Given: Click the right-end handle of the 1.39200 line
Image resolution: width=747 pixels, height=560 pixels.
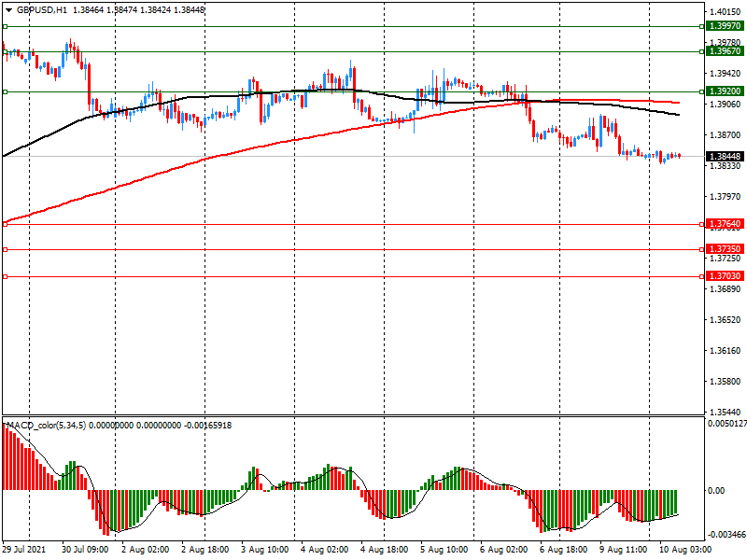Looking at the screenshot, I should click(702, 91).
